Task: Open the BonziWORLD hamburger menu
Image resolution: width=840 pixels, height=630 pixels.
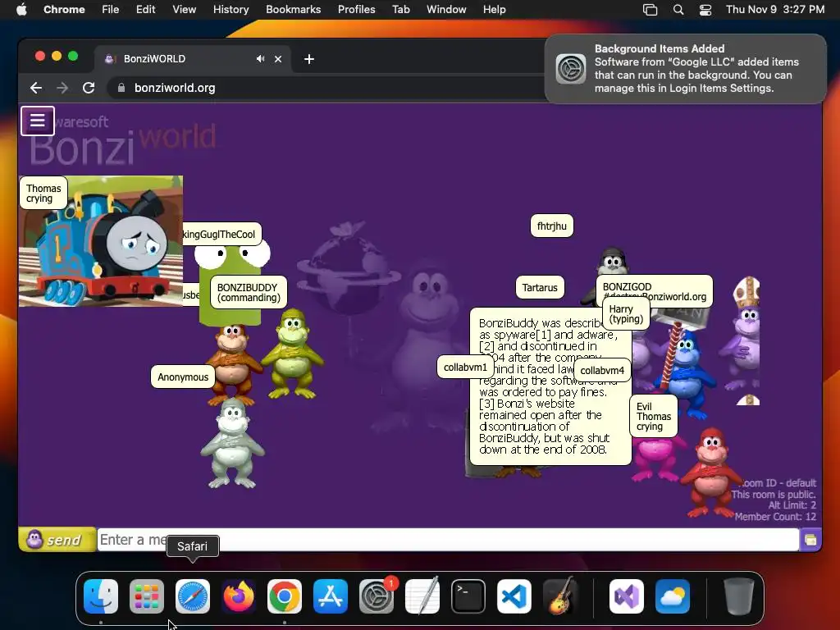Action: 38,121
